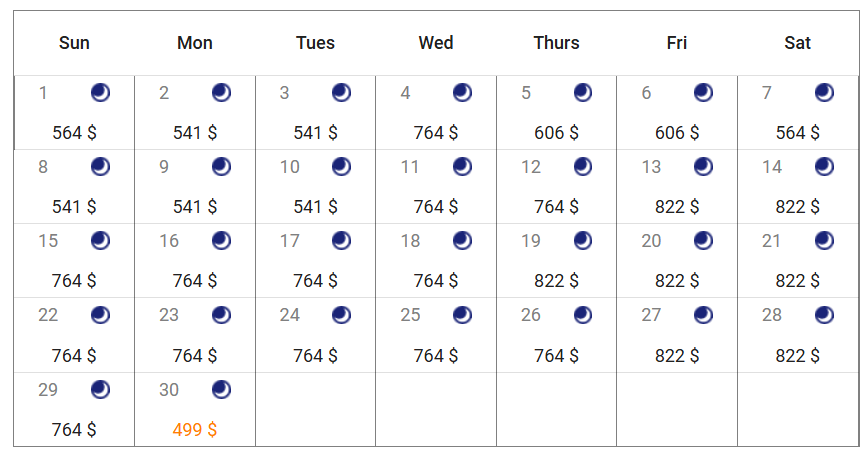Click the moon icon on day 4
Viewport: 865px width, 451px height.
462,93
